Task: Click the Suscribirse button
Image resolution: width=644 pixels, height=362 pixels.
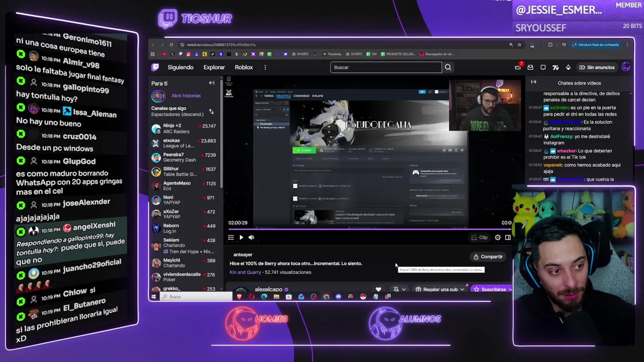Action: click(x=491, y=289)
